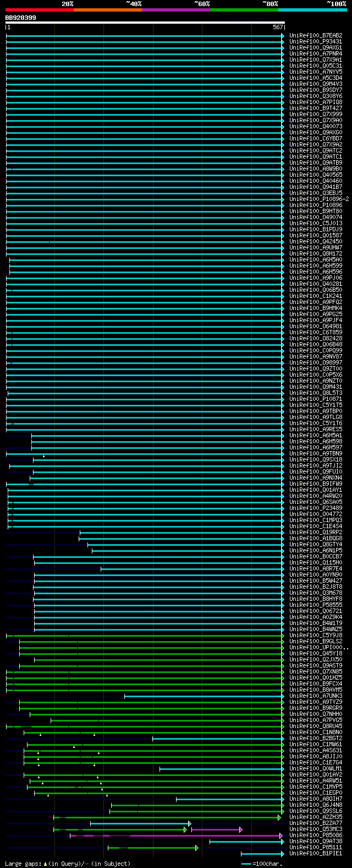The width and height of the screenshot is (352, 868).
Task: Open hit UniRef100_Q01587
Action: (316, 236)
